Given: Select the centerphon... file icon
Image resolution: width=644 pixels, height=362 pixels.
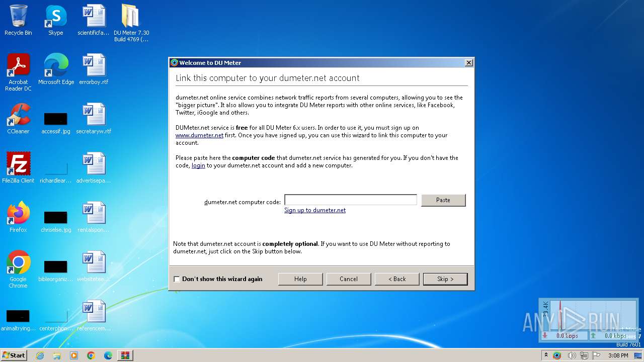Looking at the screenshot, I should (x=56, y=320).
